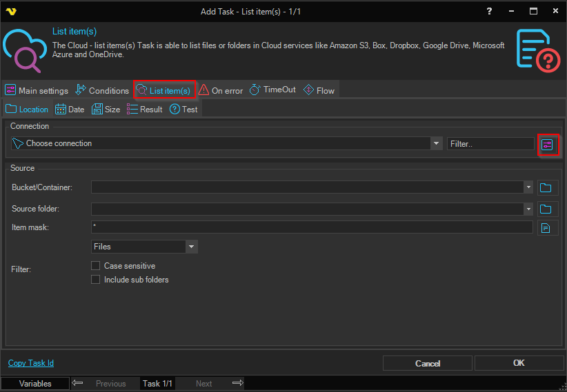Go to next task arrow icon
This screenshot has width=567, height=392.
click(x=237, y=384)
